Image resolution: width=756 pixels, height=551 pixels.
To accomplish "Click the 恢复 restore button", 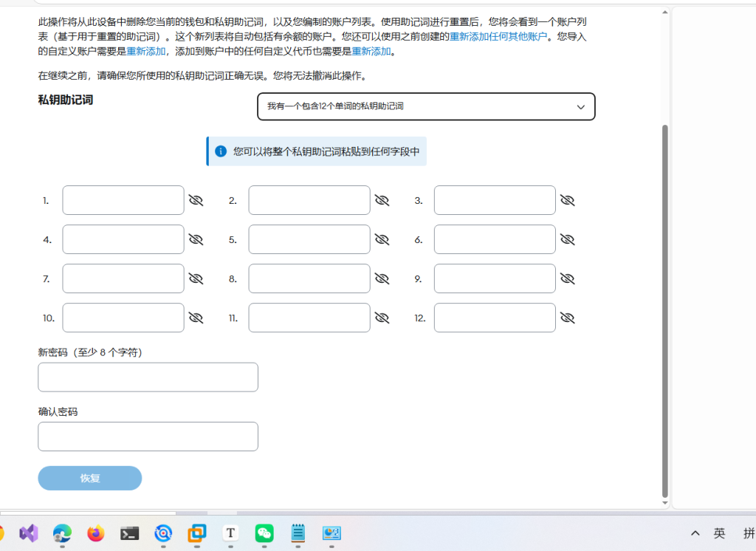I will click(x=89, y=478).
